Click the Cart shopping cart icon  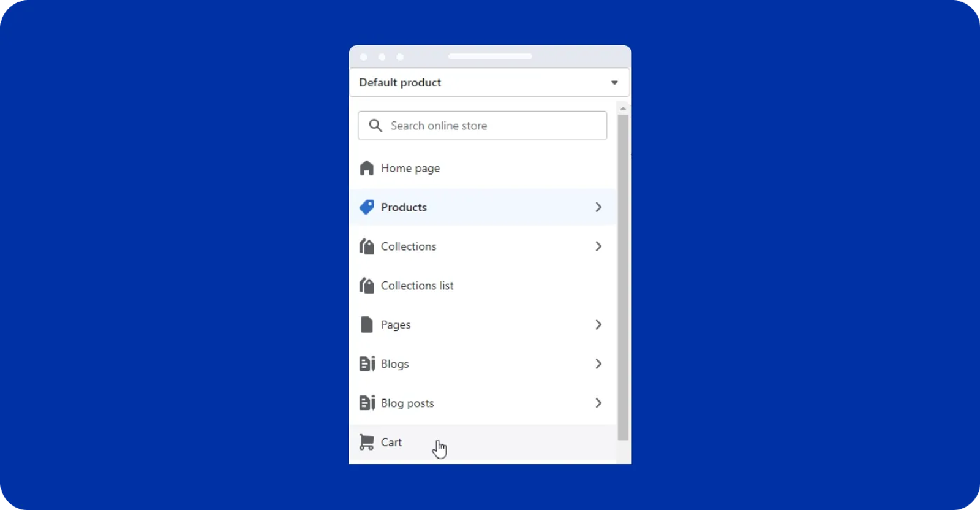(x=366, y=443)
